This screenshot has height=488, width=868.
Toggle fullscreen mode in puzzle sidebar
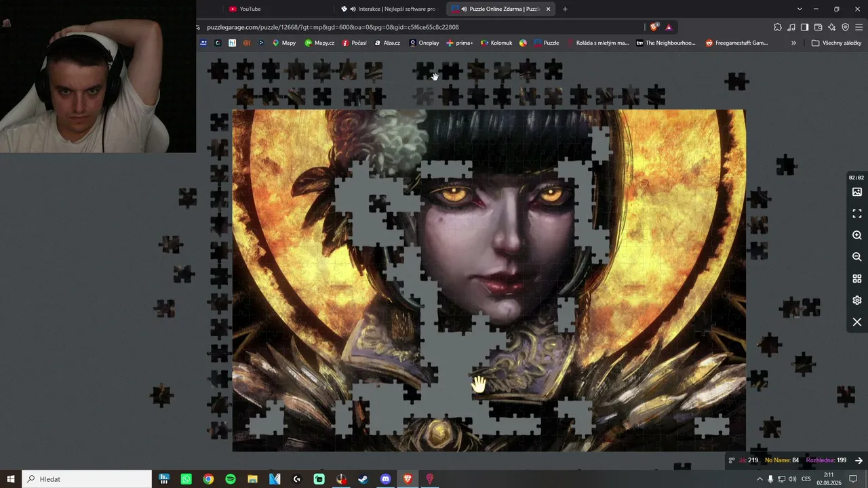click(857, 213)
